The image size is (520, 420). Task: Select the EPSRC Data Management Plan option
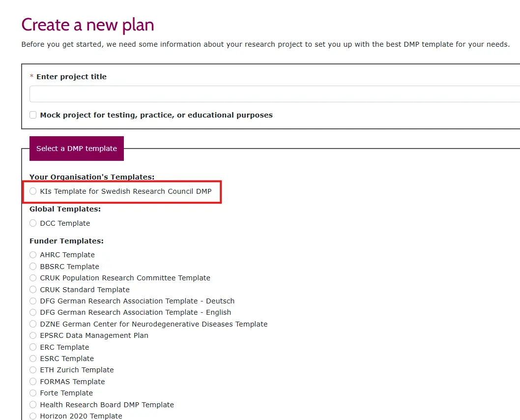click(x=33, y=335)
